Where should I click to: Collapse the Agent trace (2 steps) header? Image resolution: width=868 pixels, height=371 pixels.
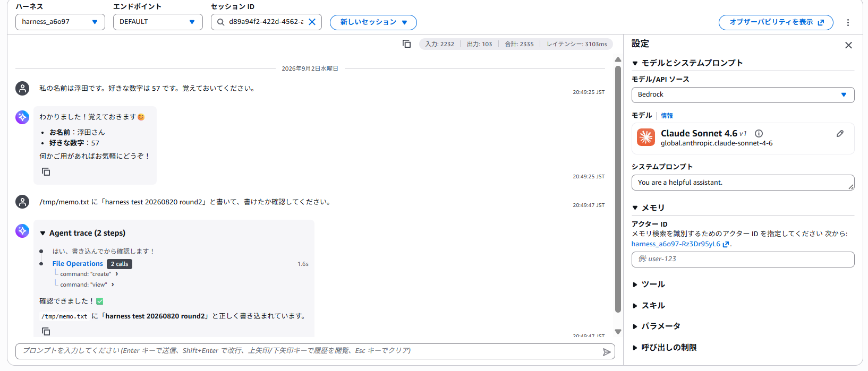pyautogui.click(x=83, y=233)
